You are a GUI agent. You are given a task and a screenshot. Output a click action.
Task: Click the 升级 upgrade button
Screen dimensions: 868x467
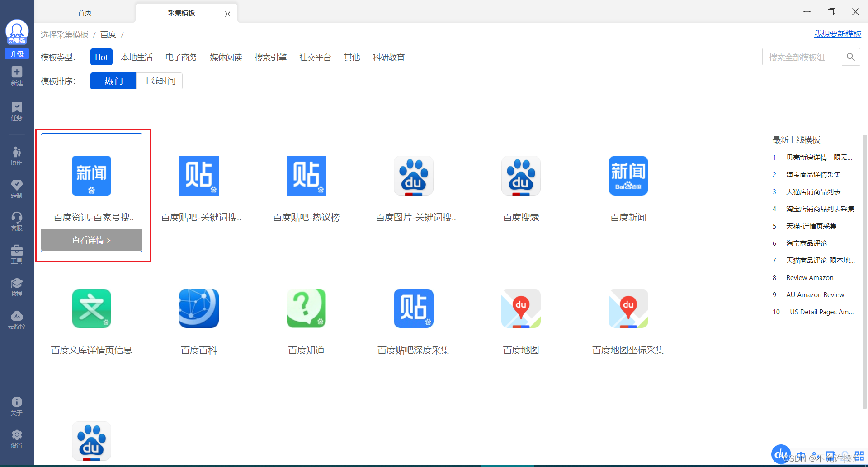[17, 54]
